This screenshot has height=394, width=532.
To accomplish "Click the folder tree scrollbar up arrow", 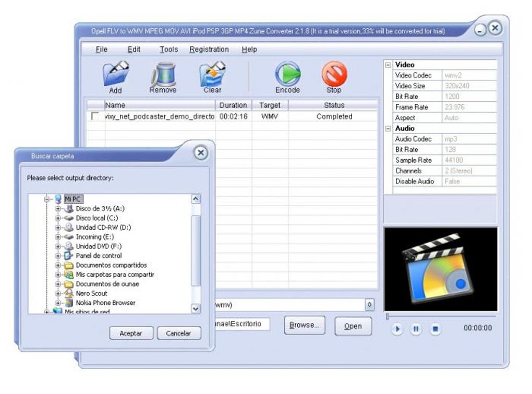I will [196, 199].
